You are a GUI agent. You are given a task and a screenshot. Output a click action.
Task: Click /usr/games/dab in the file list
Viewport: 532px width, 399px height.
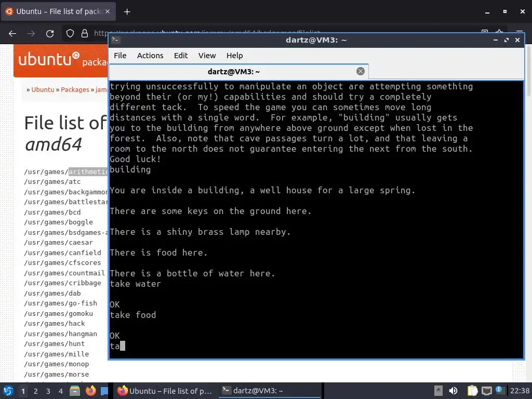pyautogui.click(x=52, y=293)
